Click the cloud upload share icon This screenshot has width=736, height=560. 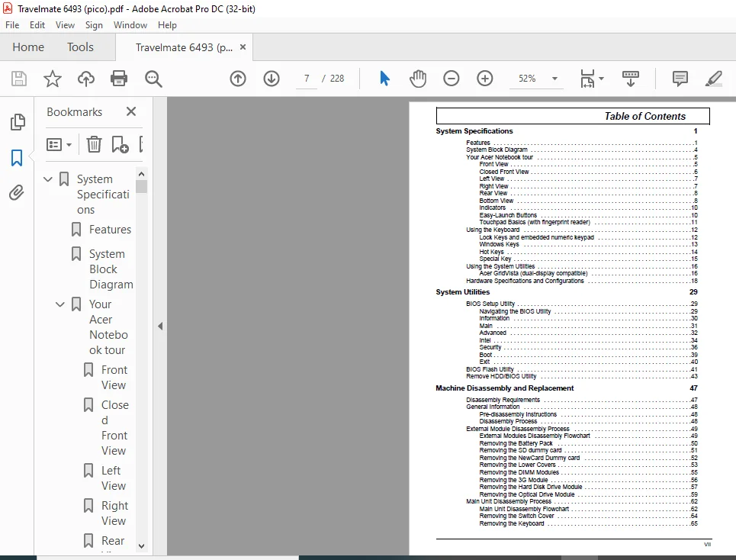(x=86, y=79)
